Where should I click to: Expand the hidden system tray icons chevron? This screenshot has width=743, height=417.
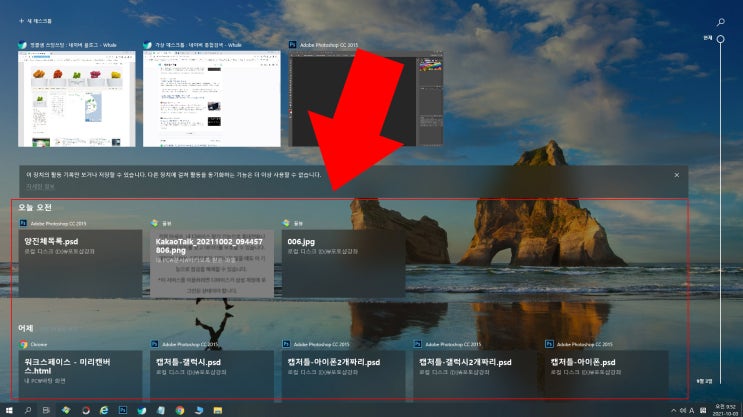pyautogui.click(x=673, y=410)
